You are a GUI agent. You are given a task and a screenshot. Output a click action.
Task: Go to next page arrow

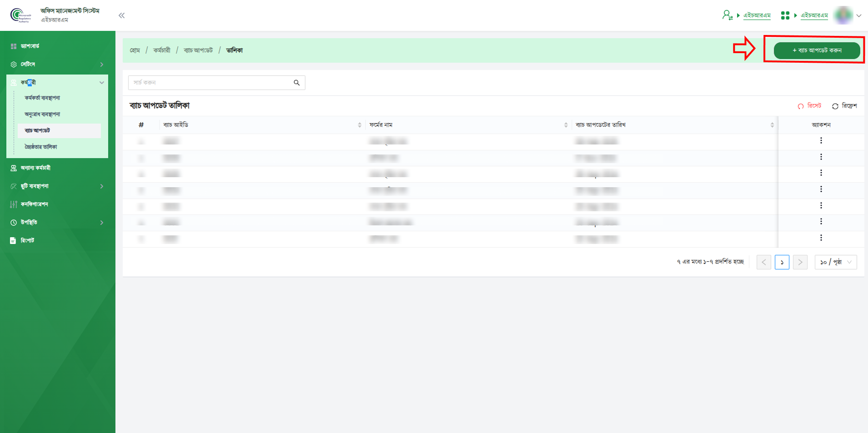(800, 262)
